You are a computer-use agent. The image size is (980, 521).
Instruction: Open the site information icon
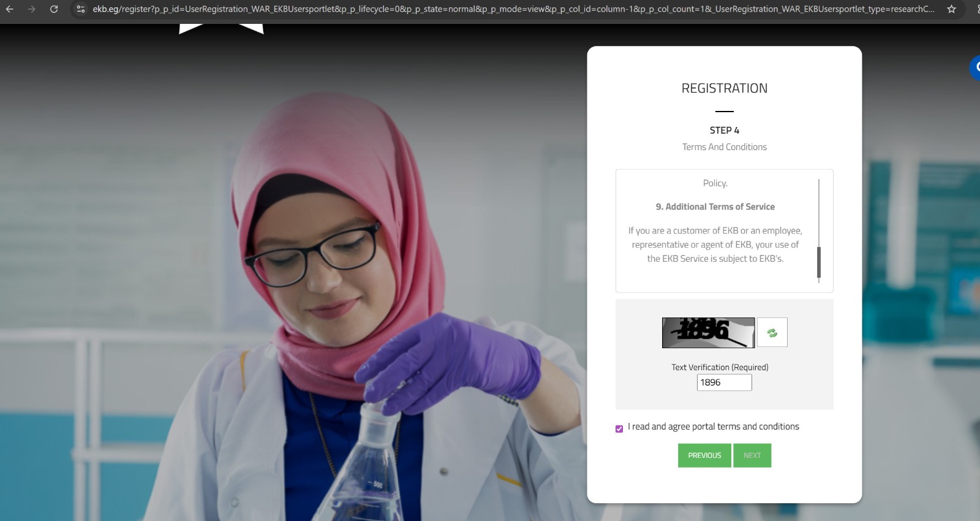tap(81, 9)
